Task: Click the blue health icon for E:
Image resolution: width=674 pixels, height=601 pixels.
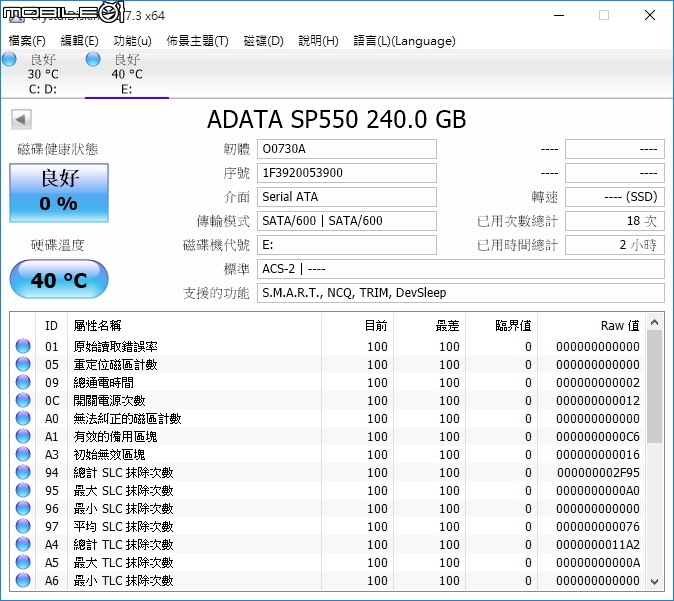Action: [x=93, y=59]
